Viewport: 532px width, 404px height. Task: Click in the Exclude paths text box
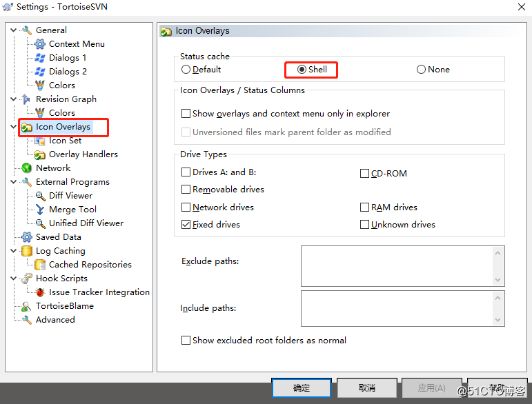pos(397,266)
